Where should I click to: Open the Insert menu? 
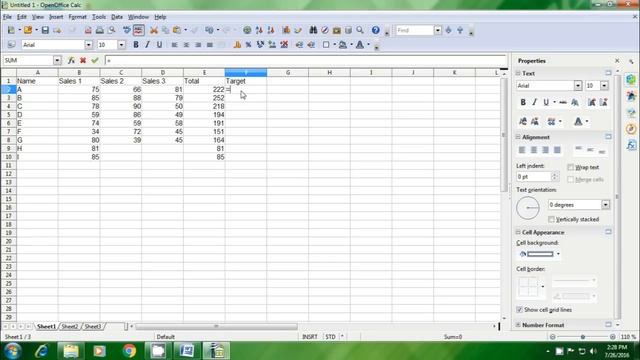[x=56, y=17]
